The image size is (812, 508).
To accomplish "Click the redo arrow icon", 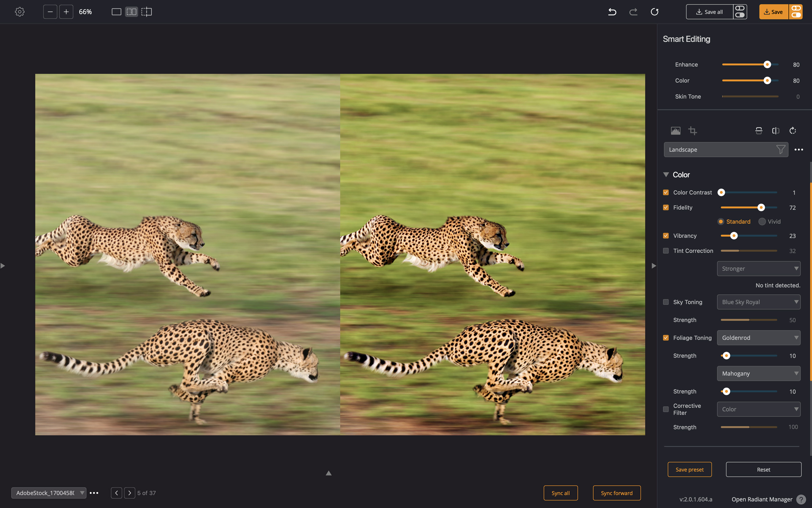I will [633, 12].
